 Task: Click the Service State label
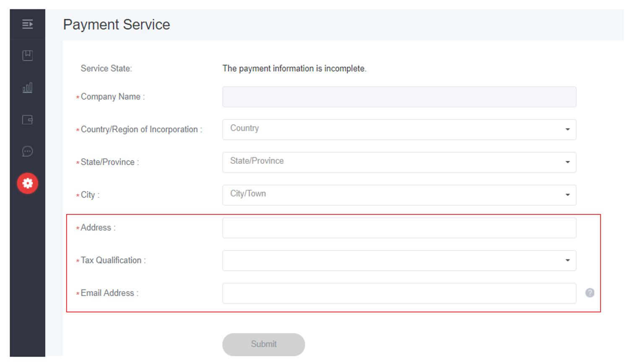(x=106, y=68)
